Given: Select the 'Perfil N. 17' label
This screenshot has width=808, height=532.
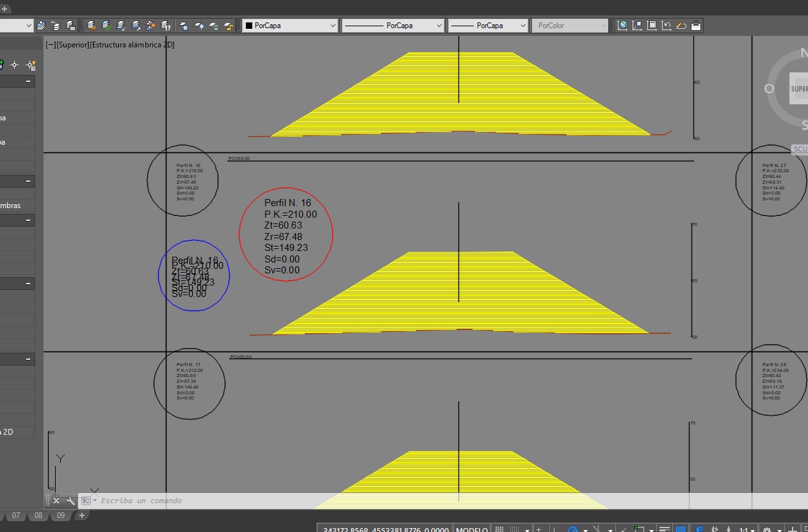Looking at the screenshot, I should [x=189, y=365].
